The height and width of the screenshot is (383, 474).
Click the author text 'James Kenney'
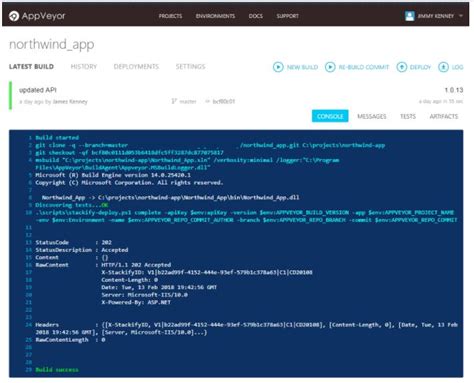(x=70, y=102)
